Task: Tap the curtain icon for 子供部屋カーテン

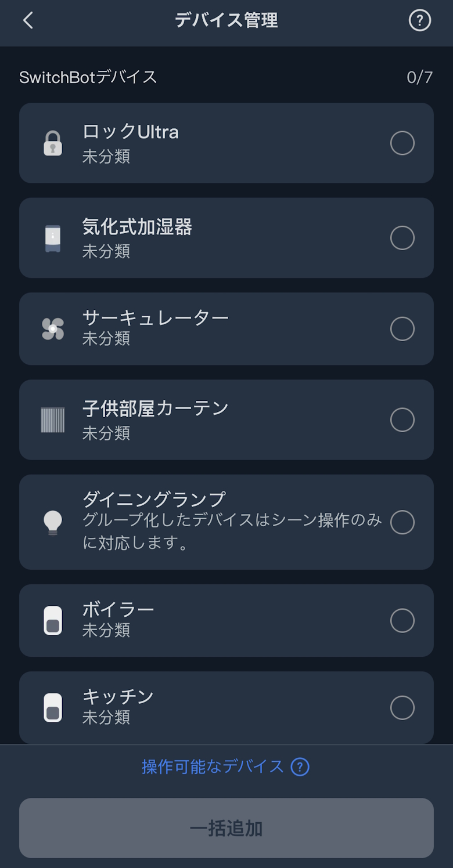Action: [53, 420]
